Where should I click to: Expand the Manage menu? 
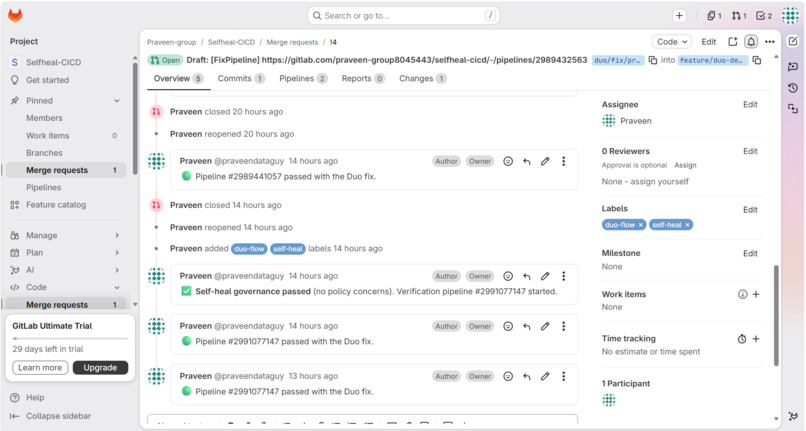117,236
